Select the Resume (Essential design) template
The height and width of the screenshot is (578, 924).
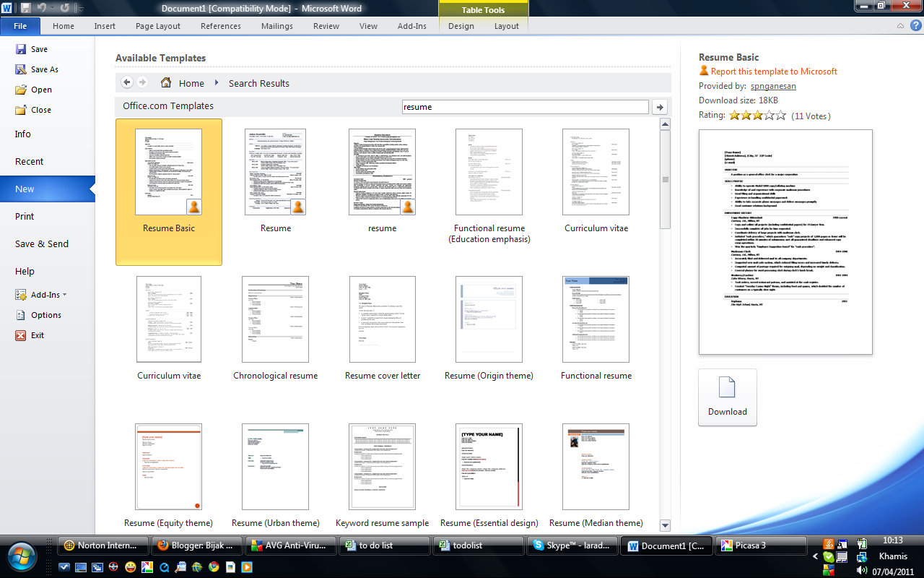(x=489, y=475)
